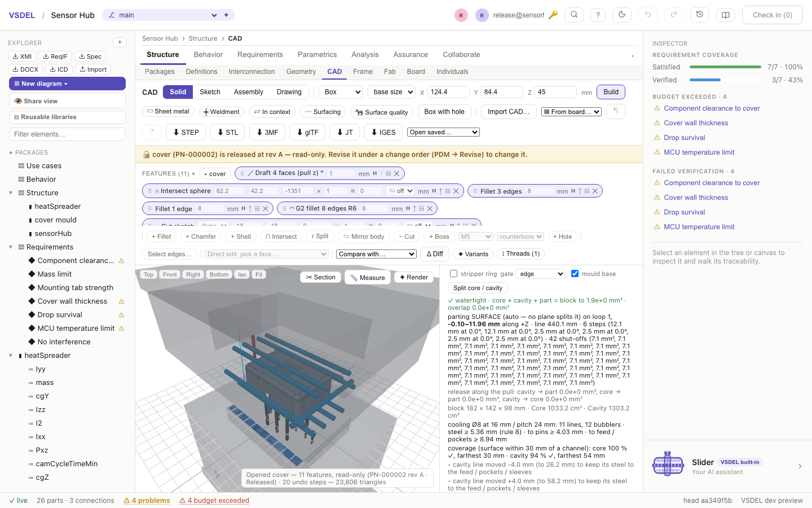Export the model as glTF

pos(308,132)
